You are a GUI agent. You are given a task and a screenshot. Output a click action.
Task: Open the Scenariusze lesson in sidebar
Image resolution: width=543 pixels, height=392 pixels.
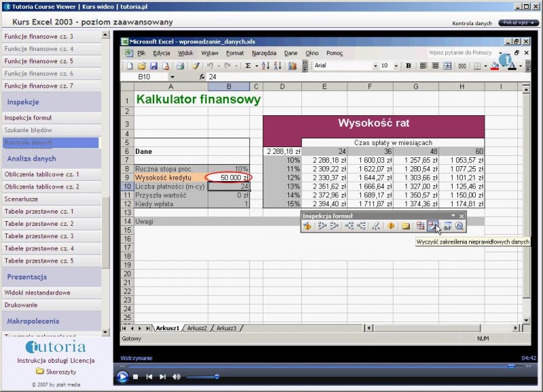click(x=21, y=199)
